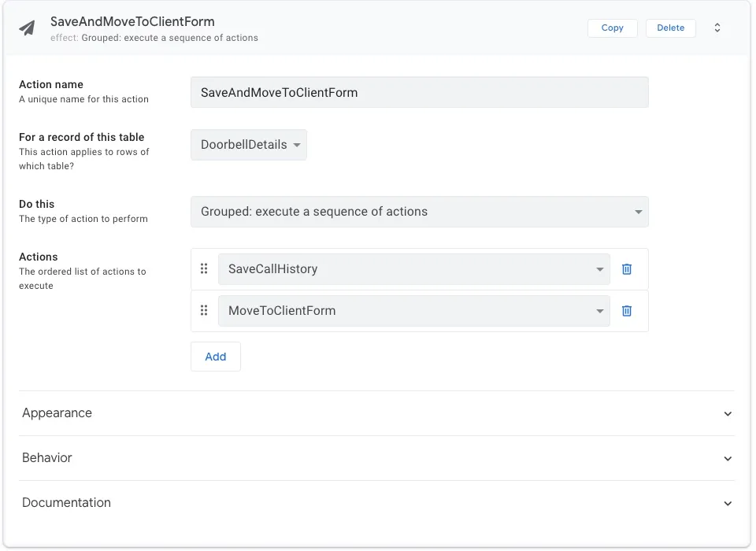Image resolution: width=756 pixels, height=551 pixels.
Task: Open the SaveCallHistory action dropdown
Action: coord(413,269)
